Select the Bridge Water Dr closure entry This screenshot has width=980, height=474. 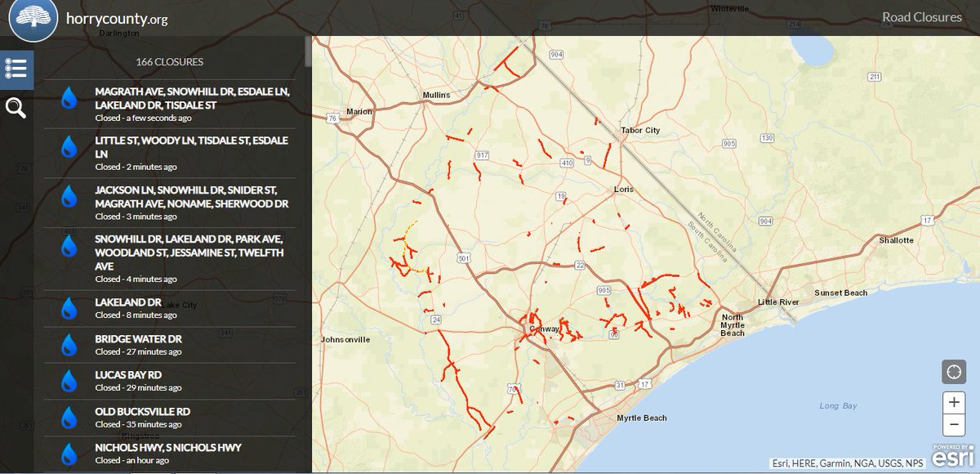pyautogui.click(x=168, y=345)
